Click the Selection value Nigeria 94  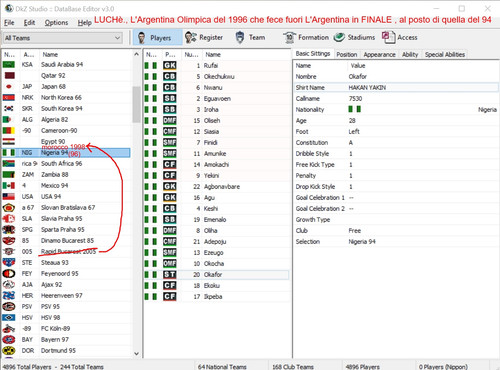coord(362,241)
